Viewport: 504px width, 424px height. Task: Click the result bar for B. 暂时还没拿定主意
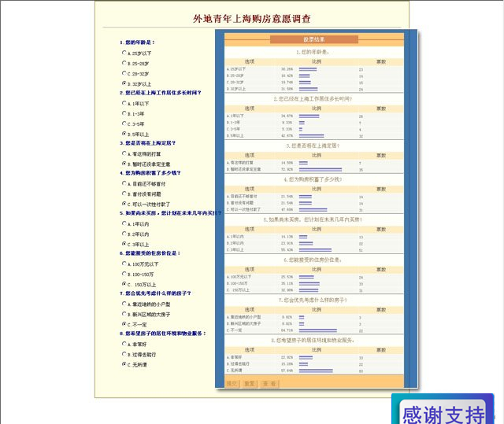pyautogui.click(x=321, y=169)
